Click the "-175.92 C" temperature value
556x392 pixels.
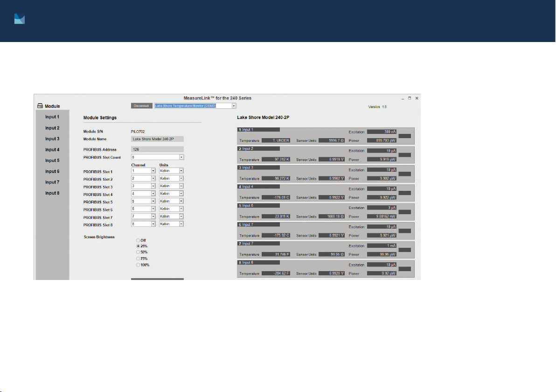[x=276, y=235]
